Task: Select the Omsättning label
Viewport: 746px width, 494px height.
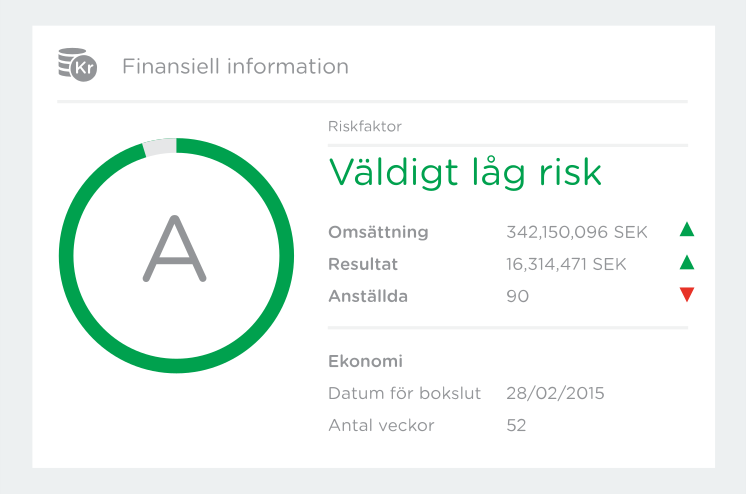Action: point(378,232)
